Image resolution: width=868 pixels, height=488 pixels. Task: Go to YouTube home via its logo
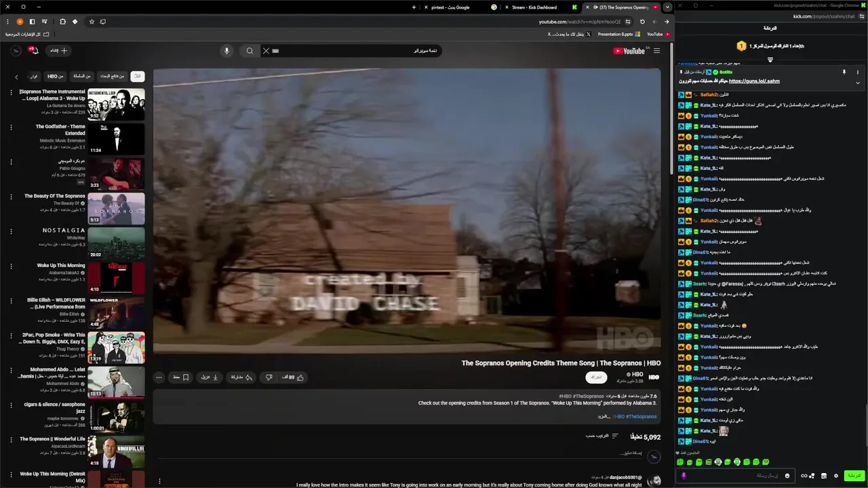point(629,51)
